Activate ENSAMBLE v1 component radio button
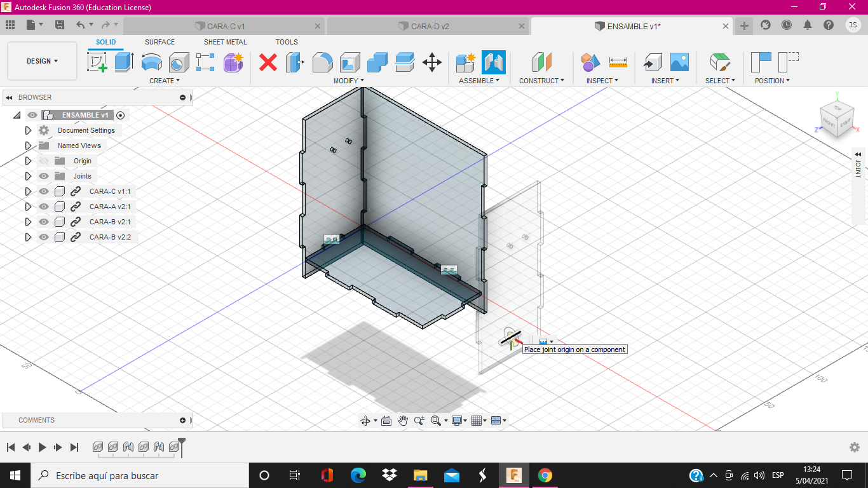868x488 pixels. click(121, 115)
